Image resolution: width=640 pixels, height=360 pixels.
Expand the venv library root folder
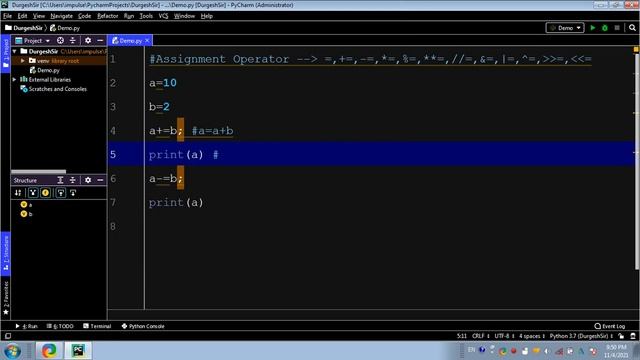[23, 61]
